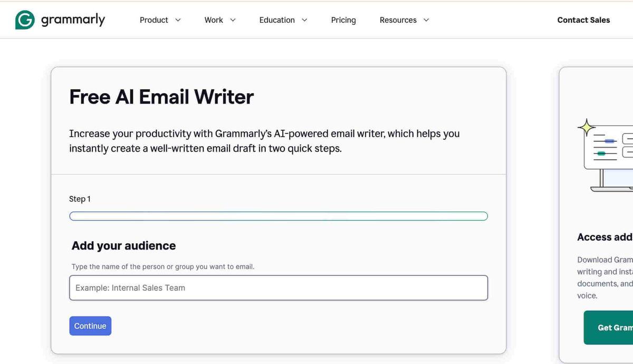
Task: Expand the chevron next to Resources
Action: [426, 20]
